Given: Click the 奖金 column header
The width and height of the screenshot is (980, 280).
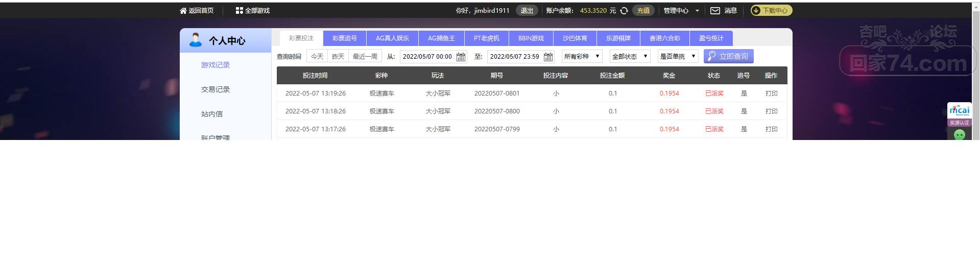Looking at the screenshot, I should click(669, 76).
